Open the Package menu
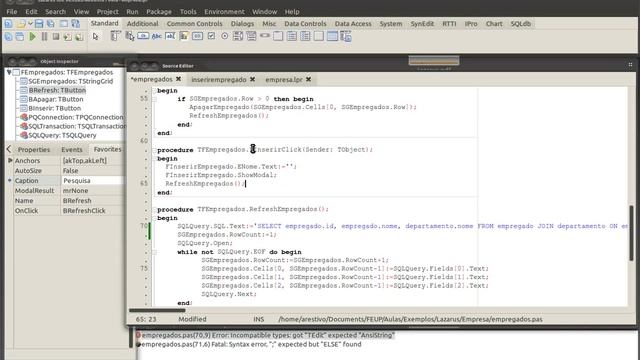Screen dimensions: 640x360 [x=159, y=12]
